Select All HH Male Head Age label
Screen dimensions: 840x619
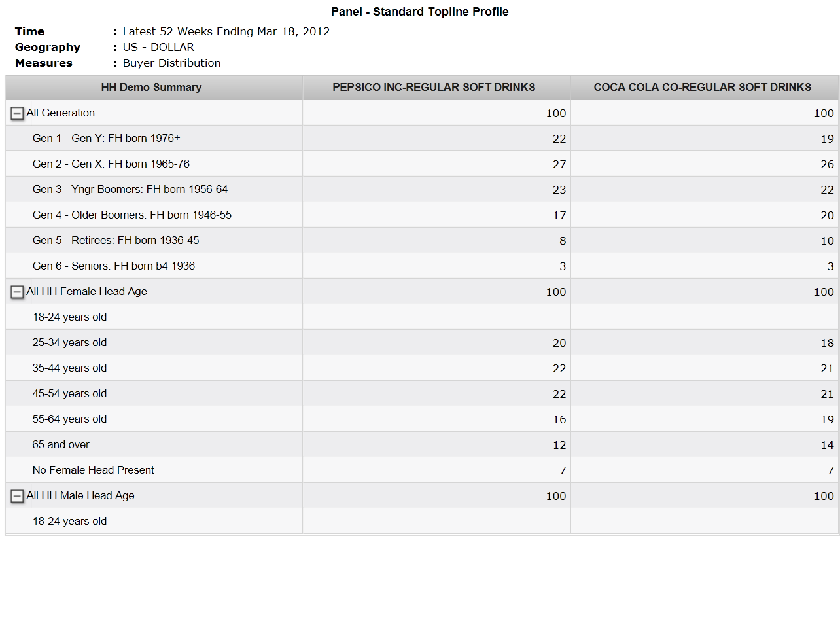pyautogui.click(x=80, y=495)
